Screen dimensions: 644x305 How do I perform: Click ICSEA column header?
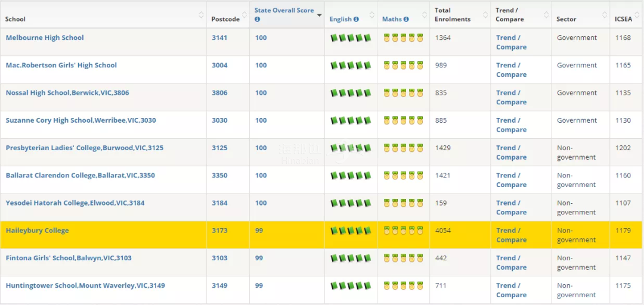tap(624, 19)
